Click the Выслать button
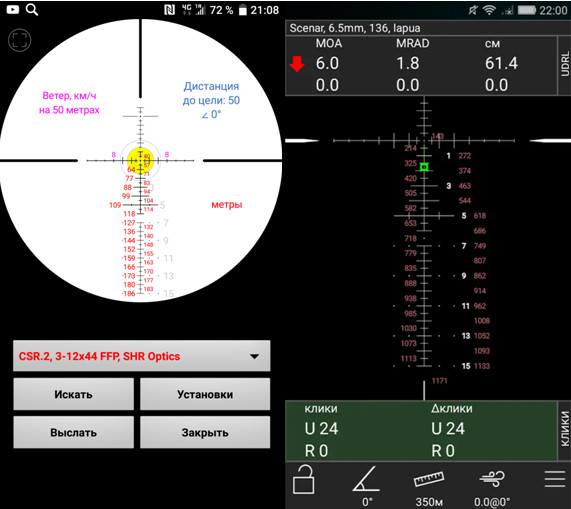 click(x=74, y=432)
